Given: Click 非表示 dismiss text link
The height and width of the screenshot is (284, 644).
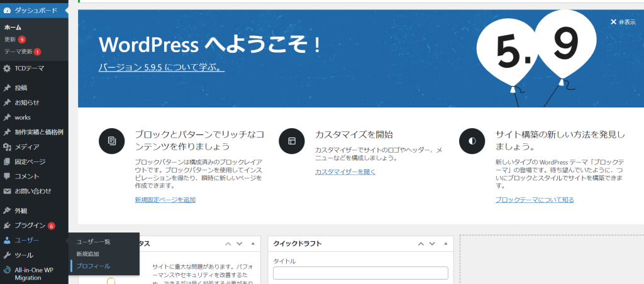Looking at the screenshot, I should [627, 22].
